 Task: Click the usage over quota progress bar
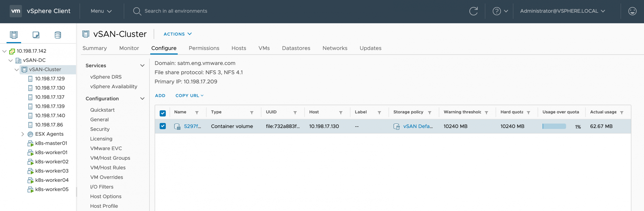554,126
